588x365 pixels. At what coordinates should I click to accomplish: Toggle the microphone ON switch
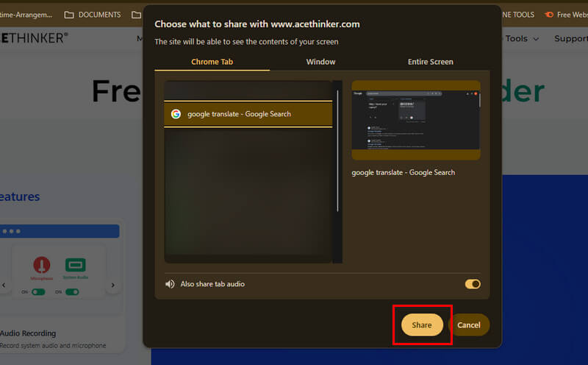pyautogui.click(x=38, y=291)
